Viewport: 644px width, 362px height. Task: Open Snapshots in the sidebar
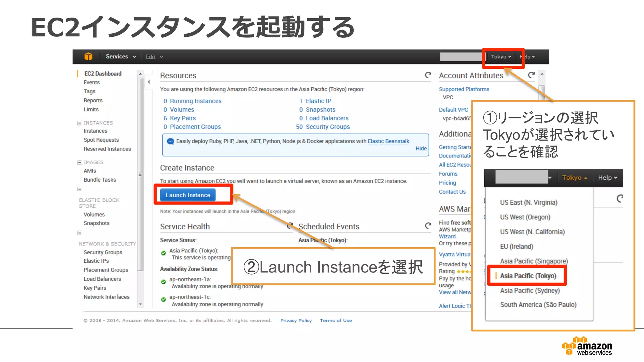click(x=97, y=223)
